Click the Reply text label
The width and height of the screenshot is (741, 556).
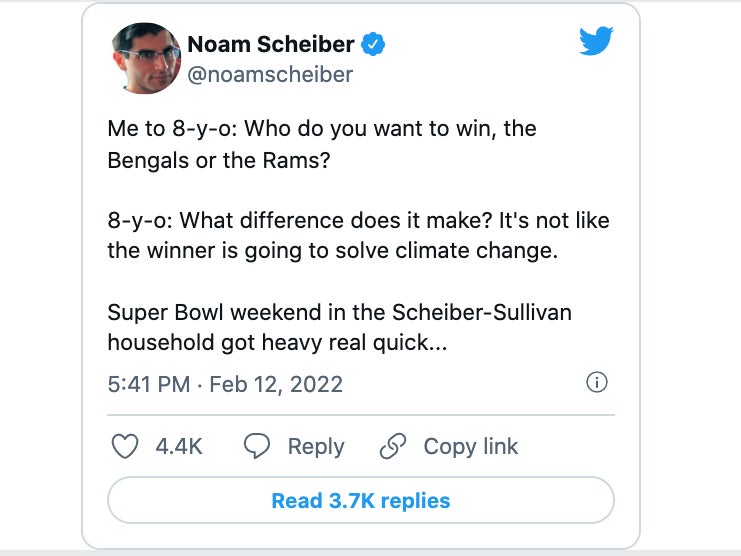(316, 446)
